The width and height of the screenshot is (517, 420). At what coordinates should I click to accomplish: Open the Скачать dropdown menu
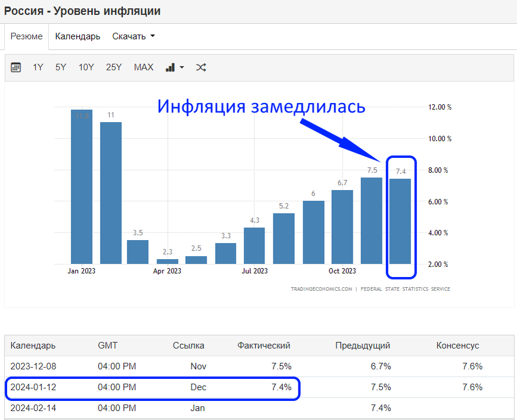pos(133,36)
